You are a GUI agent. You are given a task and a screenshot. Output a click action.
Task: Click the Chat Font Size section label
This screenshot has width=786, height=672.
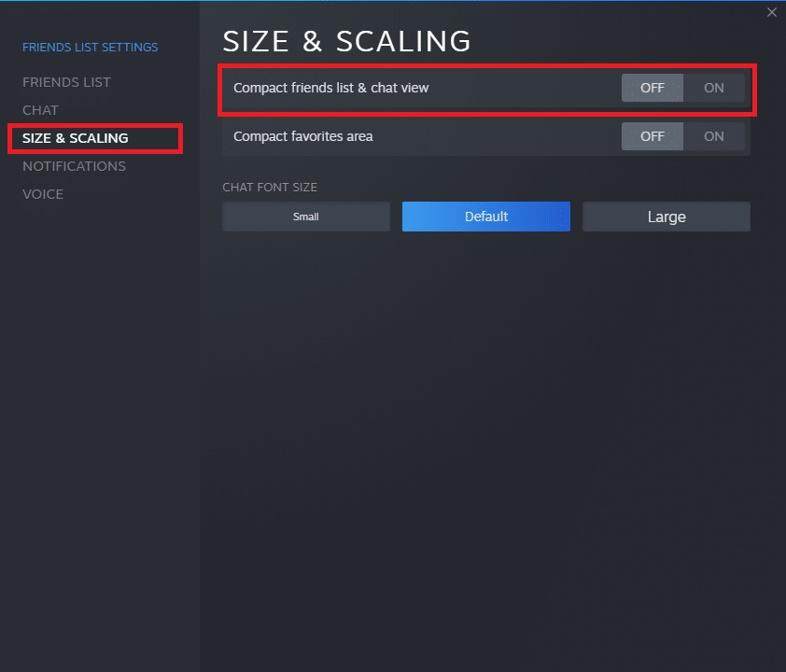click(270, 188)
